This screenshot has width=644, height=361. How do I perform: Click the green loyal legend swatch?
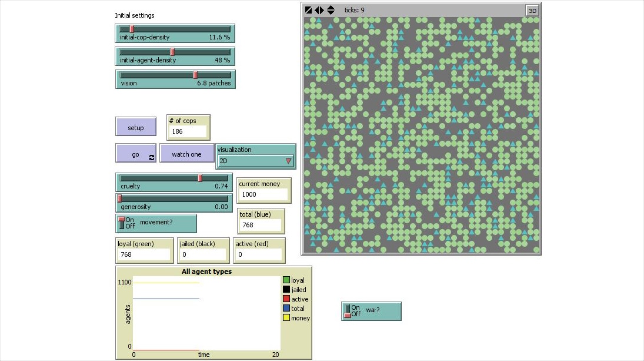(x=286, y=280)
